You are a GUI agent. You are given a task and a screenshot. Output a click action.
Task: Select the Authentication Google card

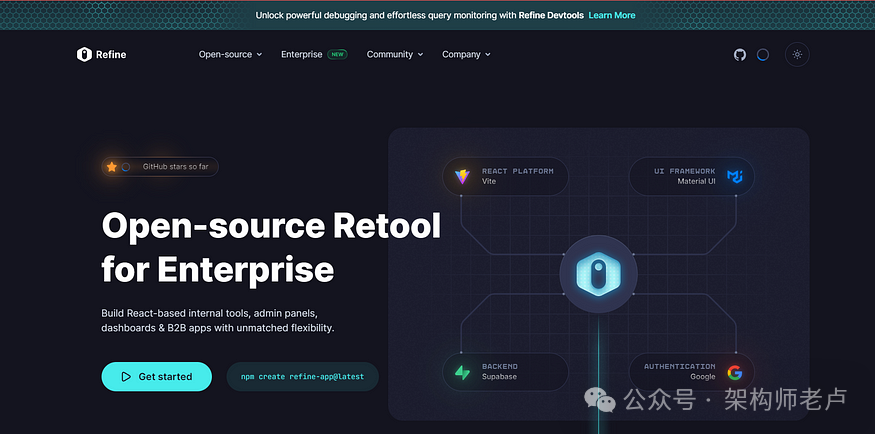coord(691,372)
